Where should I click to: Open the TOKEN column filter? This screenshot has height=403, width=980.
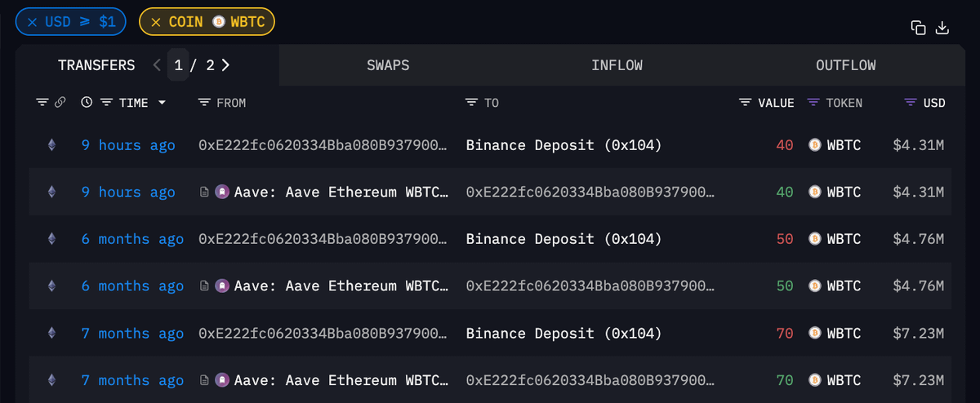pyautogui.click(x=813, y=103)
